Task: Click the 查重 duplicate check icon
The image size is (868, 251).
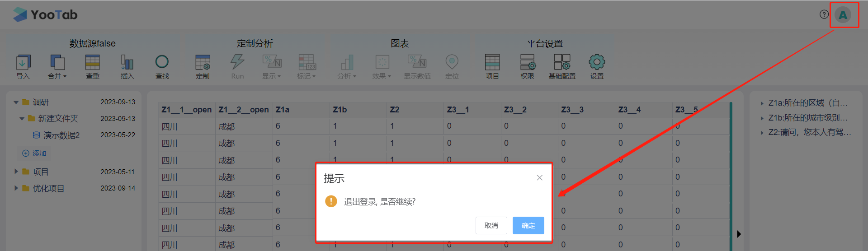Action: 93,62
